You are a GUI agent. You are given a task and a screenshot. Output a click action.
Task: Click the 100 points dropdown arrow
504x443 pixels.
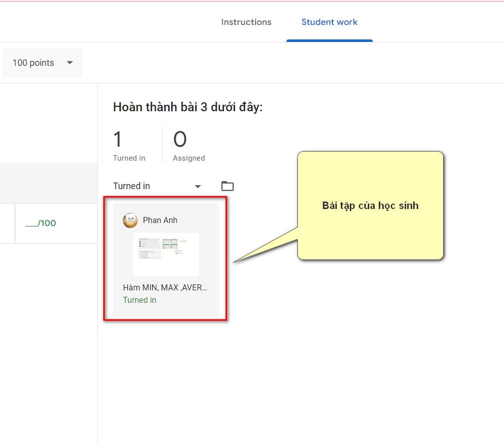70,63
